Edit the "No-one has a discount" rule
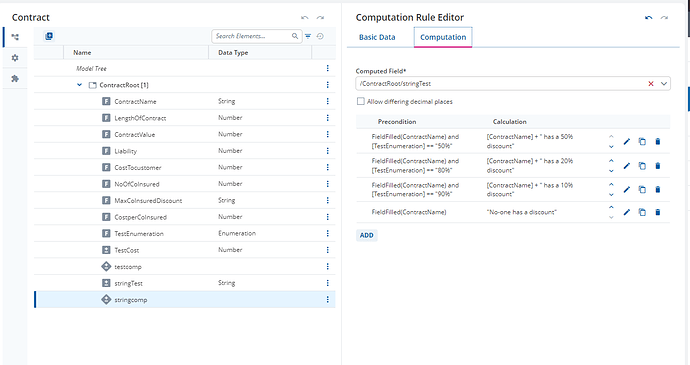690x365 pixels. 627,212
